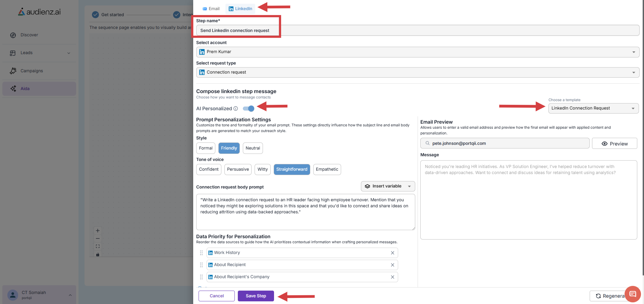
Task: Expand the Leads menu chevron
Action: (69, 53)
